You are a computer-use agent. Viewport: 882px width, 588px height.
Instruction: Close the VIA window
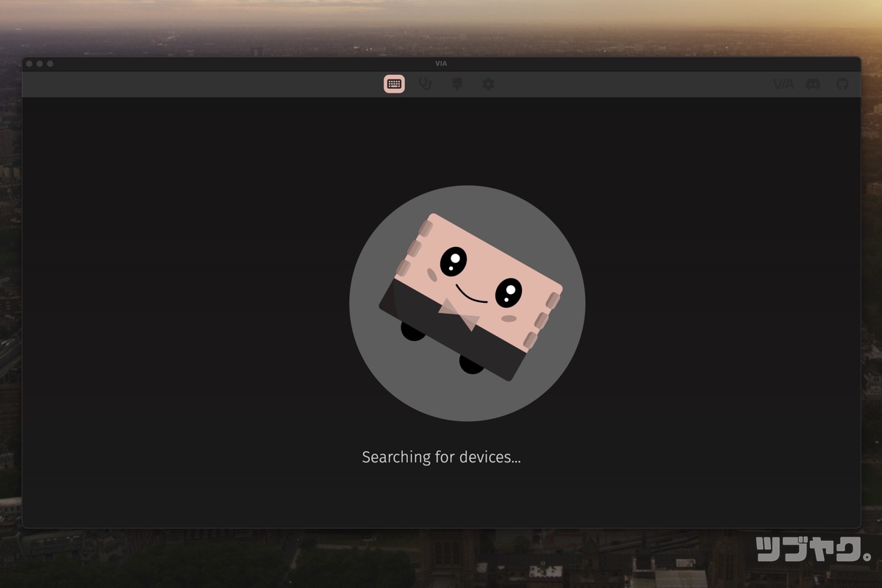point(29,64)
